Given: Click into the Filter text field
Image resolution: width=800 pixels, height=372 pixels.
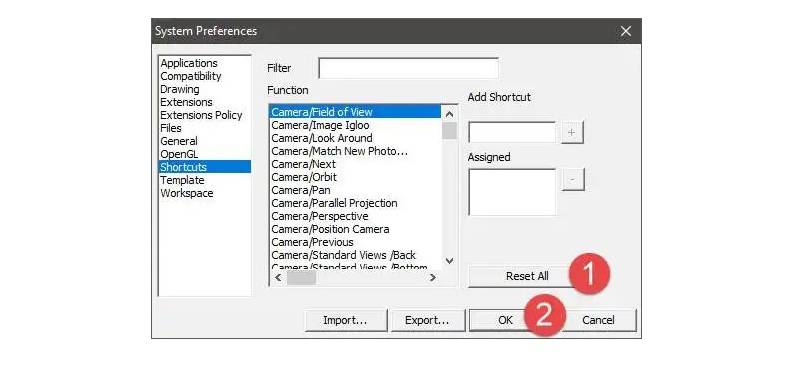Looking at the screenshot, I should click(x=408, y=68).
